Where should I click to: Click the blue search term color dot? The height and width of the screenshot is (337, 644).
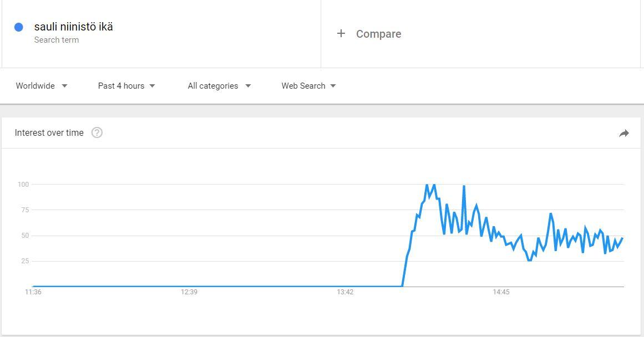pos(19,27)
